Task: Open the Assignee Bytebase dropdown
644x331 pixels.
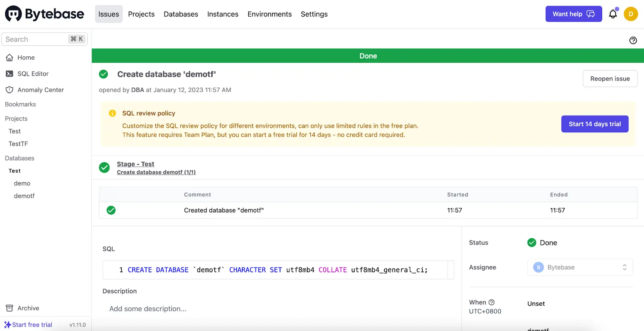Action: point(580,267)
